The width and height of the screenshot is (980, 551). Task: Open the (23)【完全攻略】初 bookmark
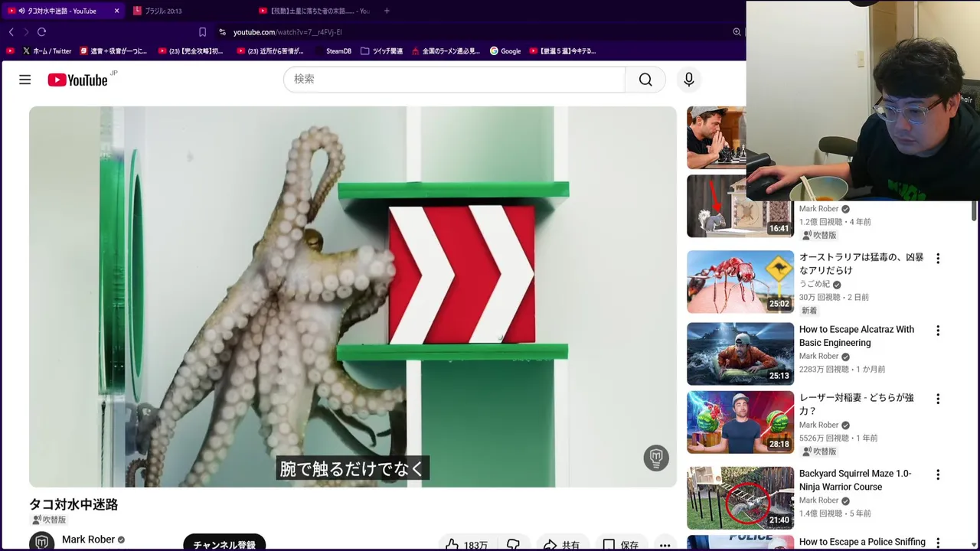(191, 51)
